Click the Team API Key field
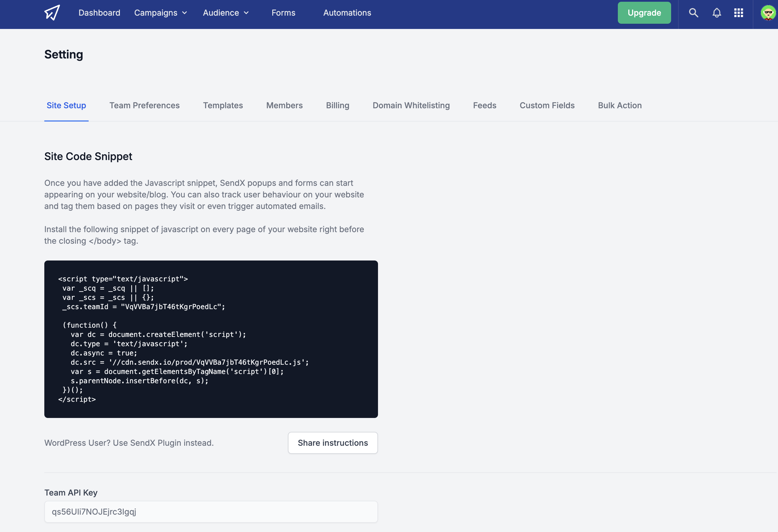The width and height of the screenshot is (778, 532). click(211, 511)
